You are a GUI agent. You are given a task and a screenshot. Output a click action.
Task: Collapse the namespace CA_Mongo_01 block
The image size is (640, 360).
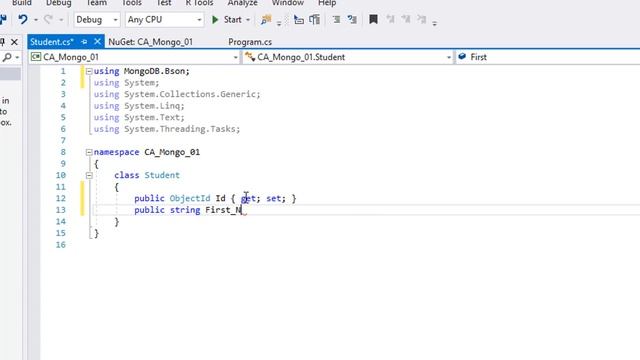pos(89,152)
